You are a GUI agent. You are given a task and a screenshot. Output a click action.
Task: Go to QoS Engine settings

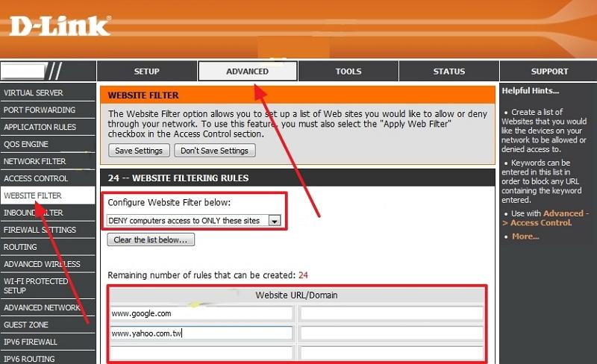point(26,145)
